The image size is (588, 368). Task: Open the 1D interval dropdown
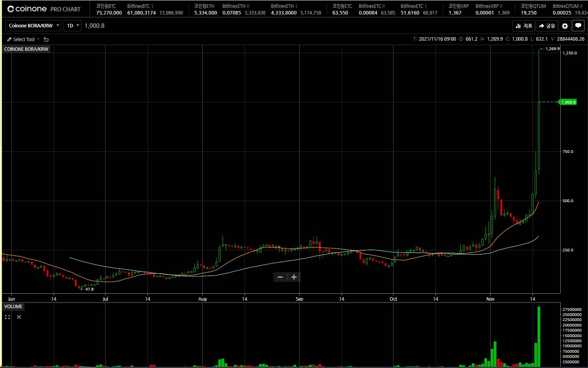72,26
